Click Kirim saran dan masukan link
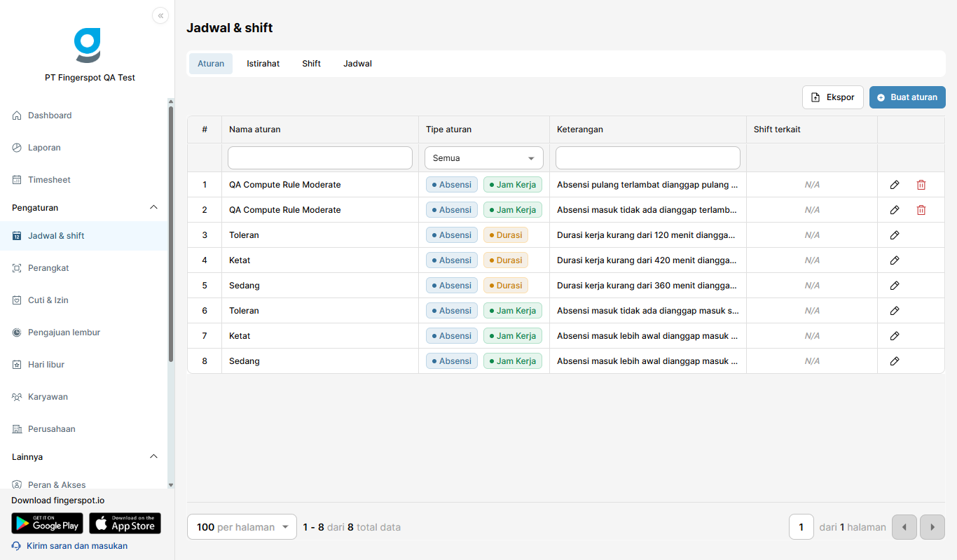Viewport: 957px width, 560px height. [x=70, y=546]
